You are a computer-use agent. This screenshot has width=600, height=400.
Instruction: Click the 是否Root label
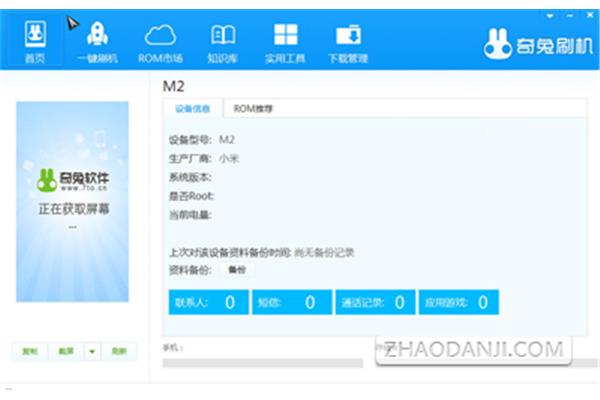(x=191, y=196)
